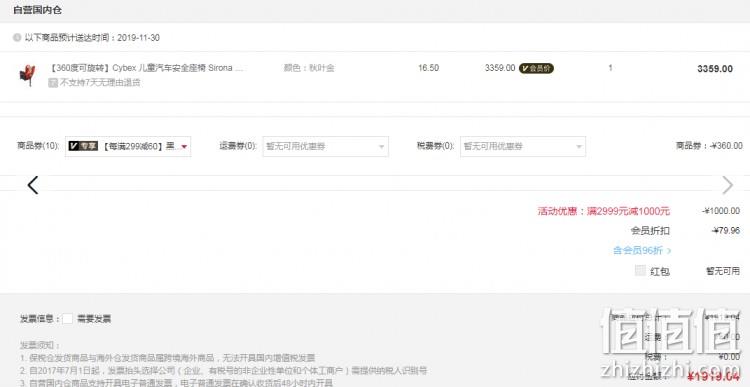The image size is (750, 387).
Task: Click the coupon discount -¥360.00
Action: (726, 146)
